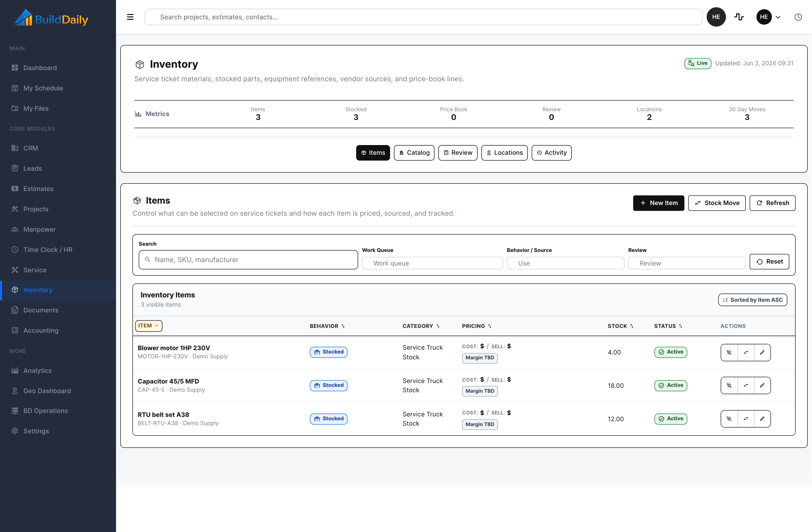Click Active status for RTU belt set A38

[x=671, y=419]
